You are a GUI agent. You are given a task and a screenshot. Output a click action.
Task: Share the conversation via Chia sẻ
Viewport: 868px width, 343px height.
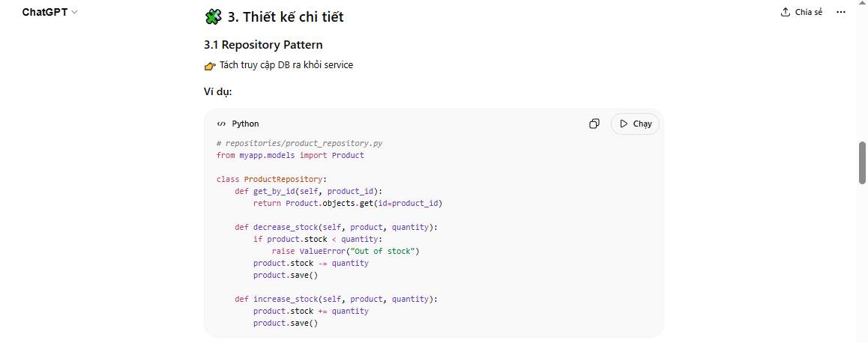[801, 12]
